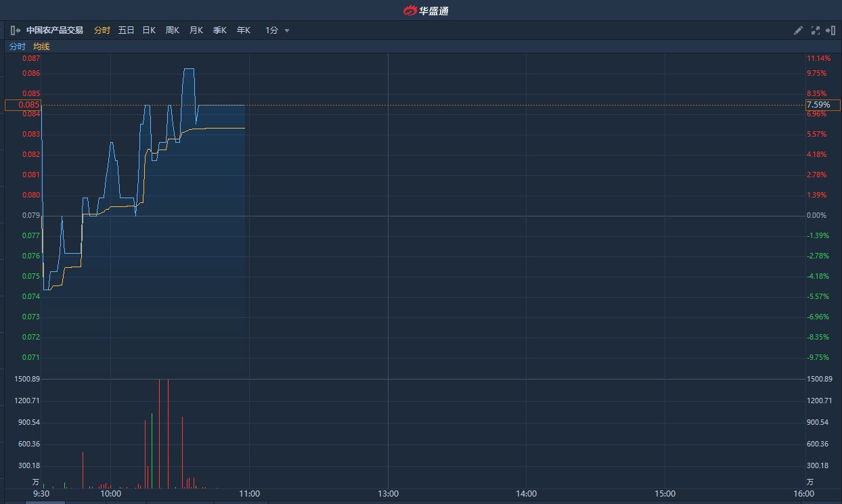Collapse the left side panel arrow icon

pos(15,30)
